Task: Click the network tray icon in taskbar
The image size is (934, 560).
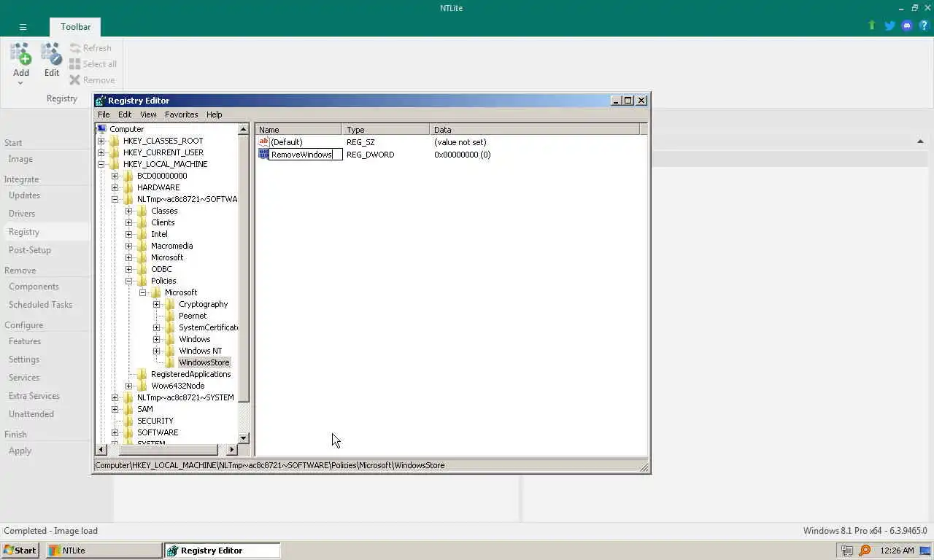Action: coord(846,551)
